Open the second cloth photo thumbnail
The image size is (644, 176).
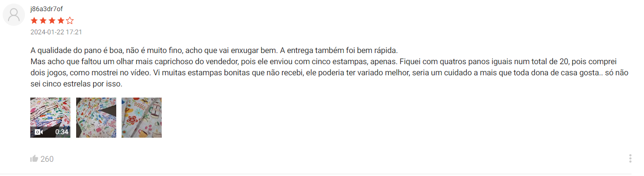[x=96, y=118]
